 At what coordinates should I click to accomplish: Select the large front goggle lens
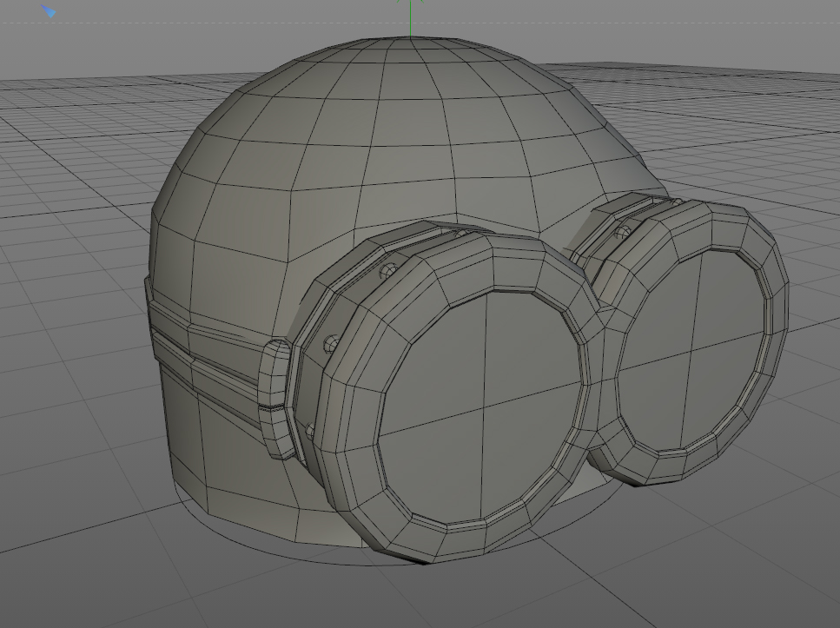[x=481, y=407]
